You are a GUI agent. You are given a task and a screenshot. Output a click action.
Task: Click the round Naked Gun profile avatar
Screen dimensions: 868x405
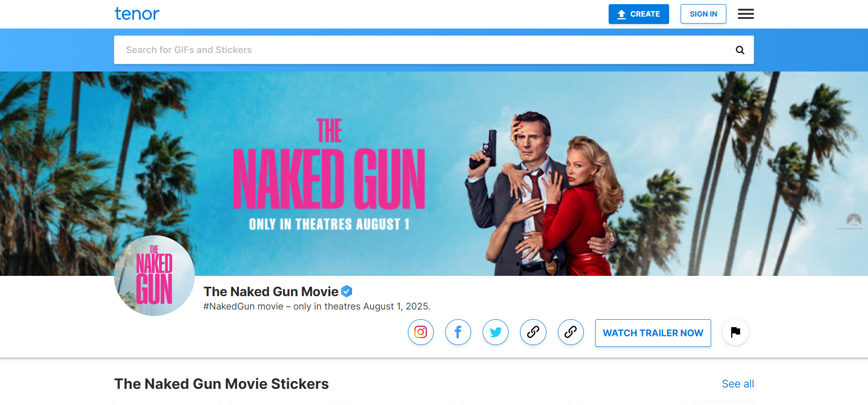154,276
